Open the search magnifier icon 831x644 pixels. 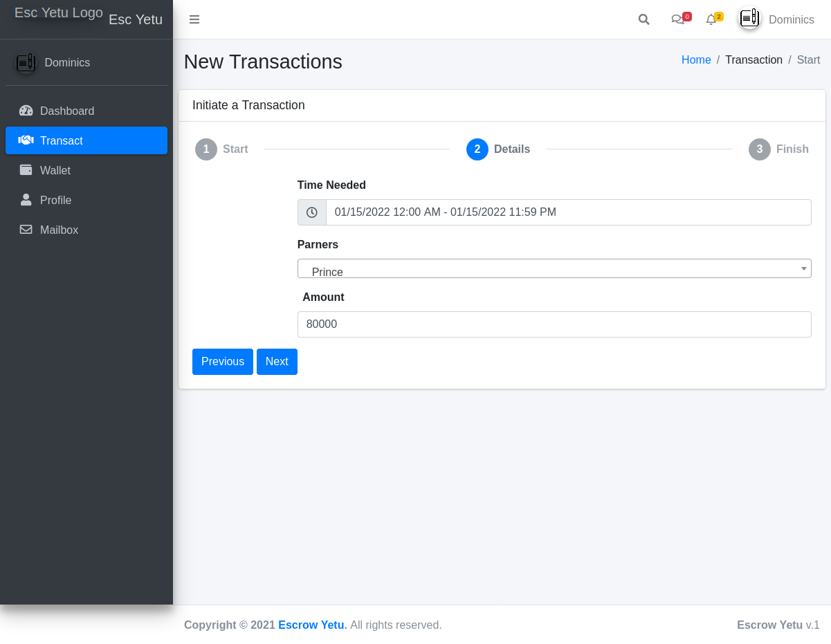(x=643, y=19)
